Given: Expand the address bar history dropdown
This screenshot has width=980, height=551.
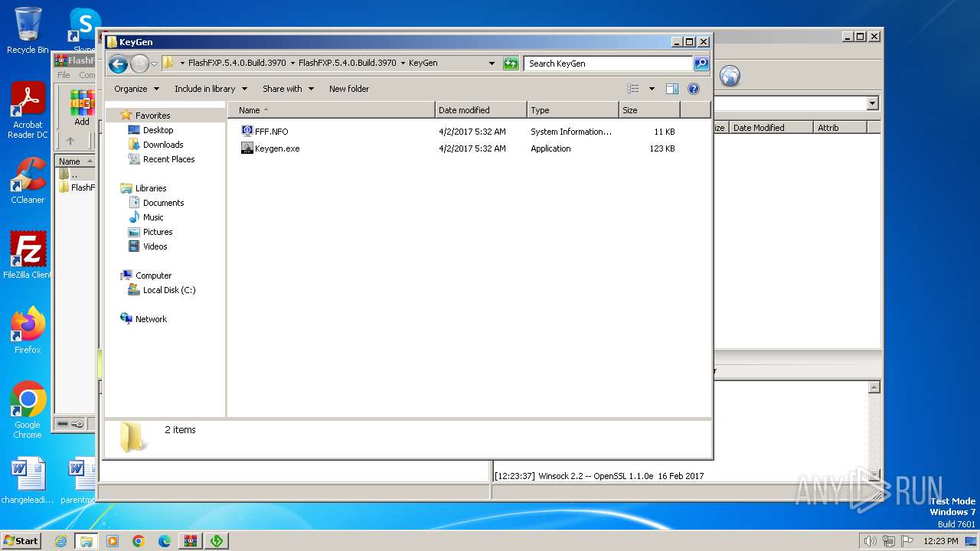Looking at the screenshot, I should click(x=492, y=64).
